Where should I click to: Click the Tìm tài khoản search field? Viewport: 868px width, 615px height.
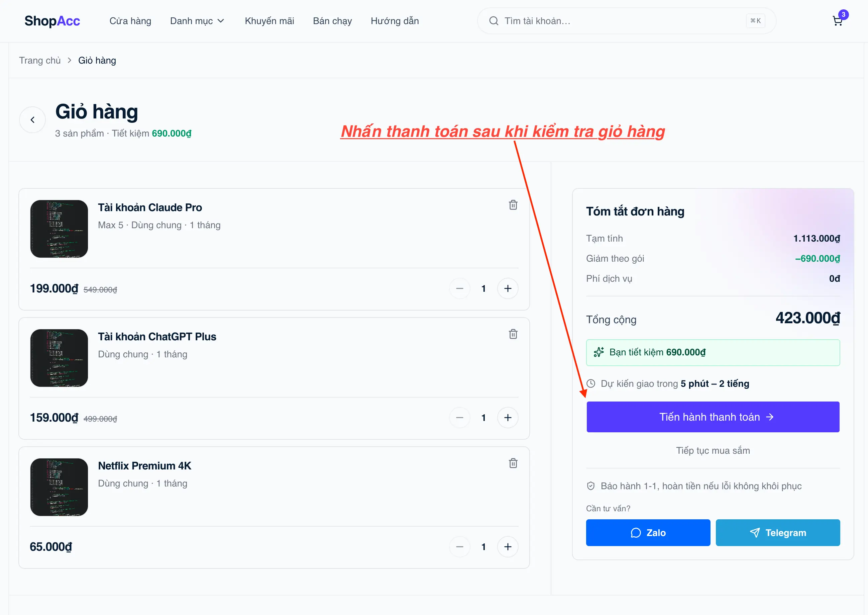coord(627,21)
